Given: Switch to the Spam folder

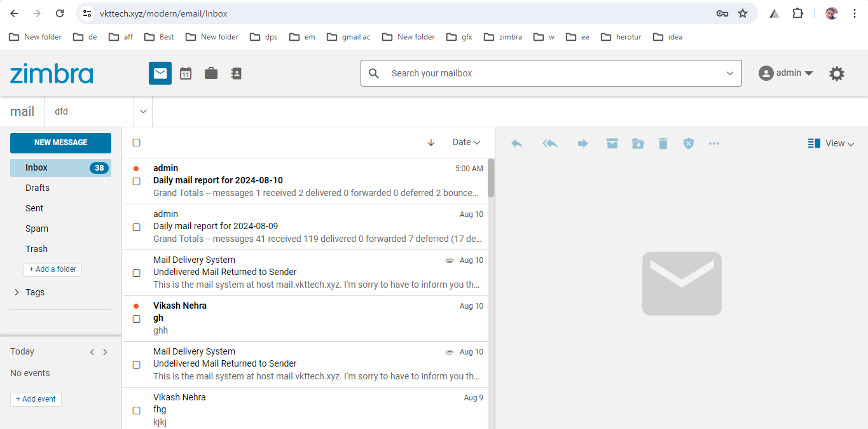Looking at the screenshot, I should click(36, 228).
